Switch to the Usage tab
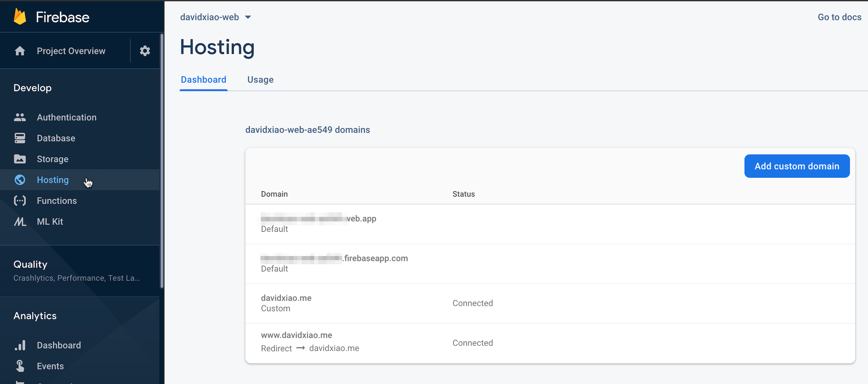 pos(261,80)
